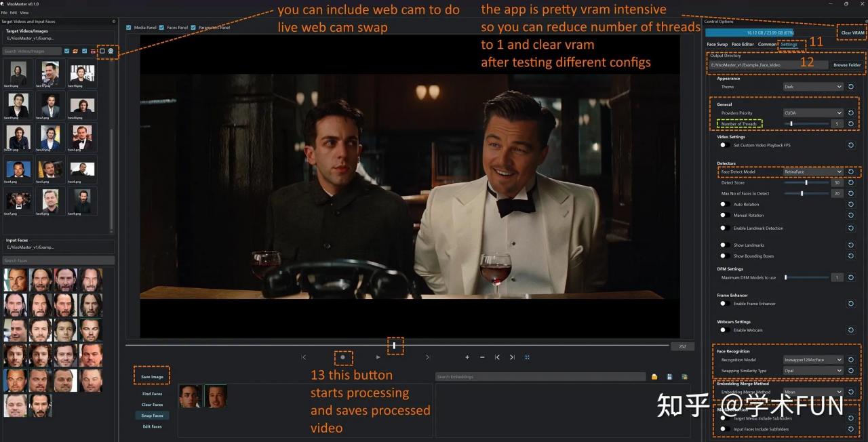Open Providers Priority dropdown showing CUDA

click(x=813, y=113)
